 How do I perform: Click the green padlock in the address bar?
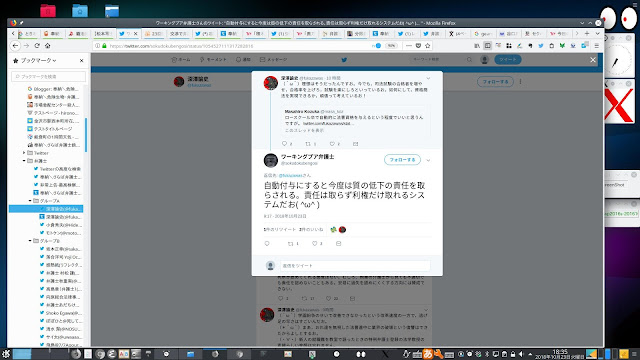[104, 46]
